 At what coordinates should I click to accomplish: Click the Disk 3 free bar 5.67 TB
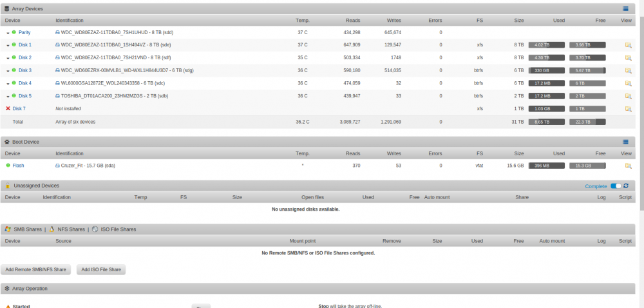(x=587, y=70)
